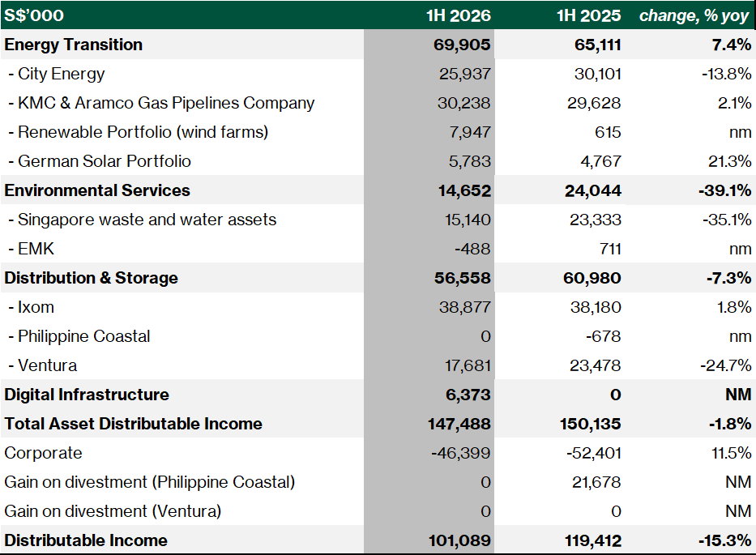Select the 'Distribution & Storage' row label
The width and height of the screenshot is (756, 555).
[x=91, y=278]
